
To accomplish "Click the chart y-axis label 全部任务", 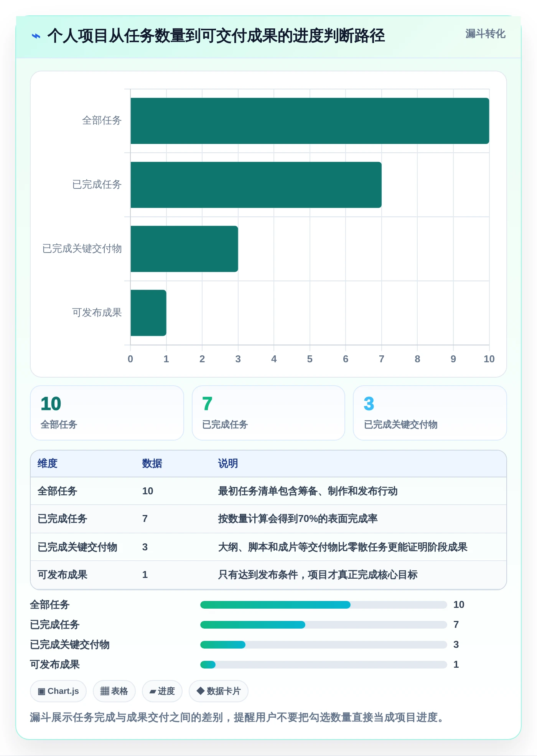I will coord(102,120).
